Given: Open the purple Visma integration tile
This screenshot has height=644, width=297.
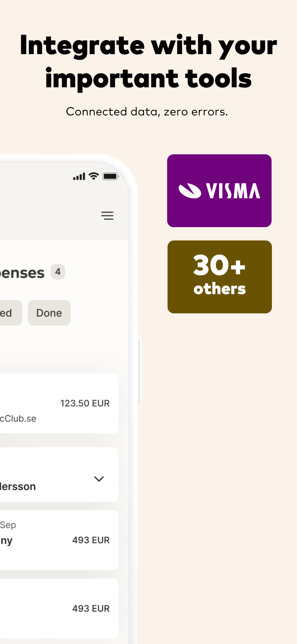Looking at the screenshot, I should [219, 191].
